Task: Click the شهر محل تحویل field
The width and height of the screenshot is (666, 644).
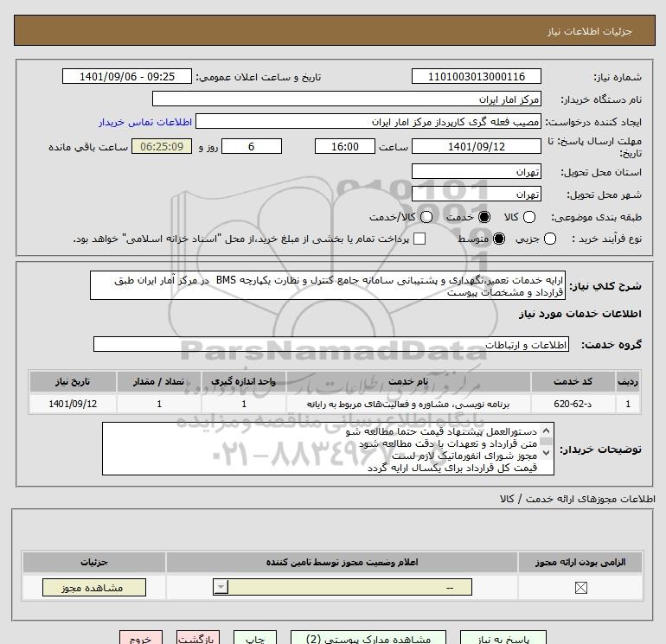Action: pos(476,194)
